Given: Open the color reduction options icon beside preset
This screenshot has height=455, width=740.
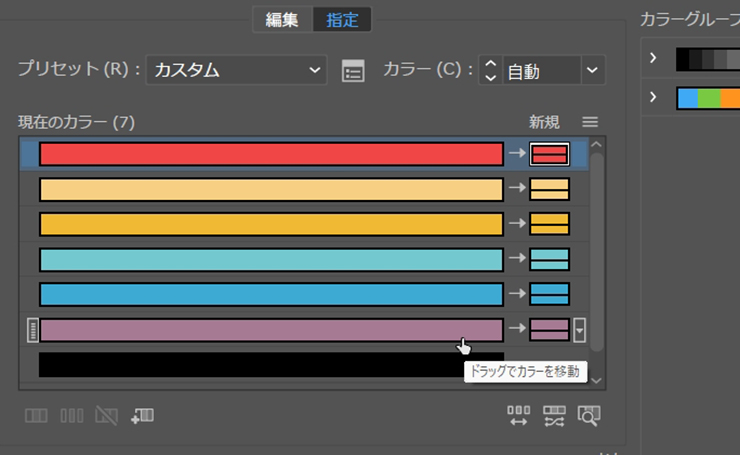Looking at the screenshot, I should coord(353,71).
